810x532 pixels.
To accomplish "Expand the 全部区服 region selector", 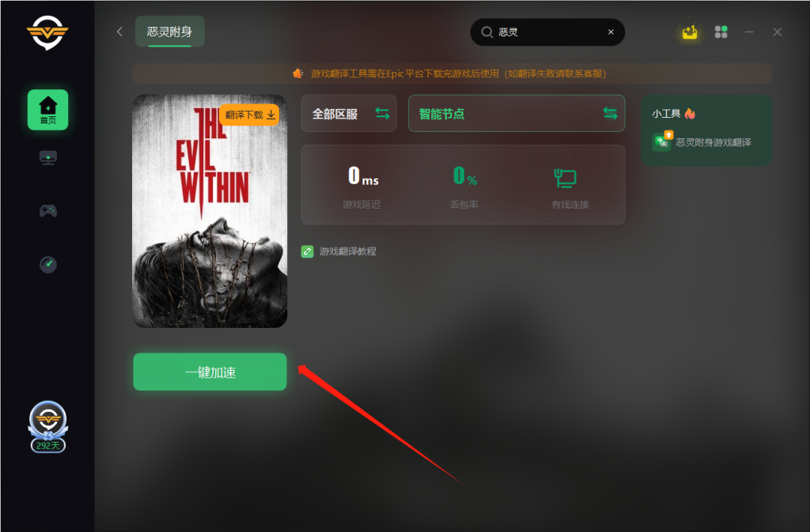I will click(x=349, y=114).
